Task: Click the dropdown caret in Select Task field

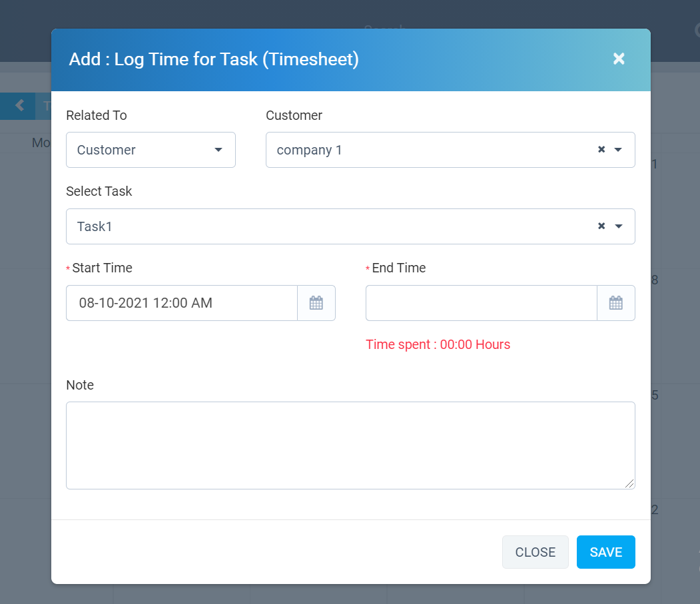Action: tap(619, 226)
